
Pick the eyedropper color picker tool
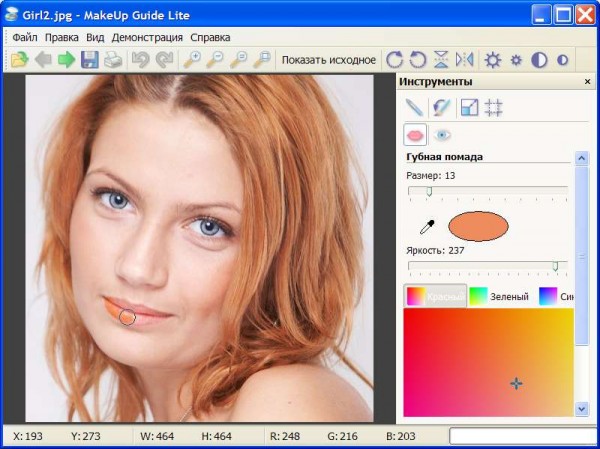427,227
